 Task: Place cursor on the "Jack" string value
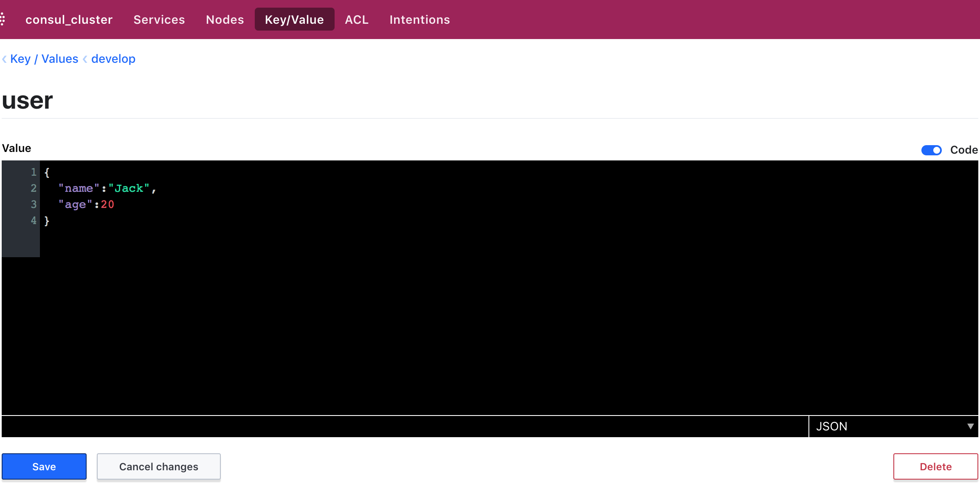pyautogui.click(x=129, y=188)
